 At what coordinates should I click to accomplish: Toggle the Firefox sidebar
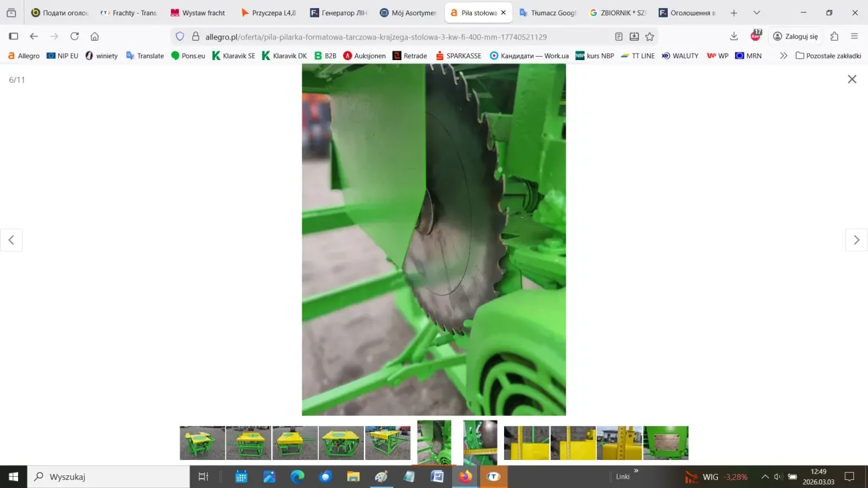13,37
